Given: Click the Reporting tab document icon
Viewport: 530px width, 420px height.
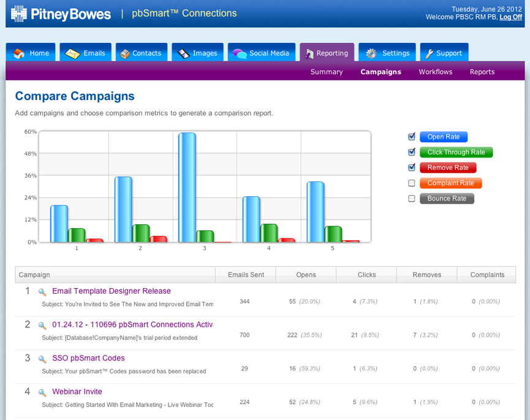Looking at the screenshot, I should click(x=309, y=54).
